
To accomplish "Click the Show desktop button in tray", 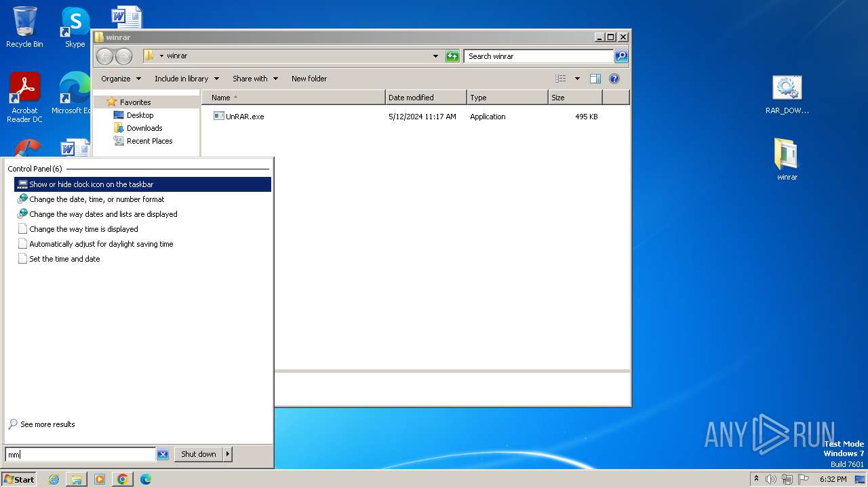I will click(860, 479).
